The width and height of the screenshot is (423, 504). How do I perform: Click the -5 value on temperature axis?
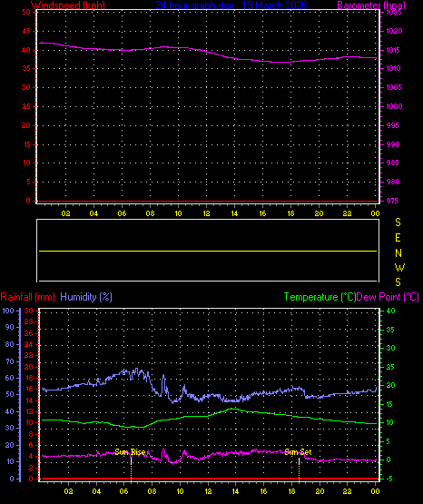point(389,479)
